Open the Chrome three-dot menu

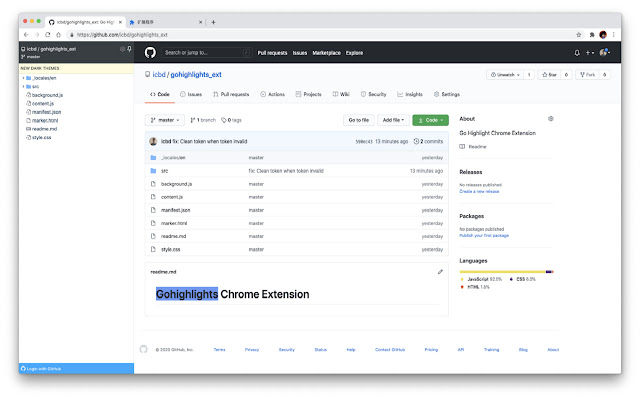pos(613,35)
